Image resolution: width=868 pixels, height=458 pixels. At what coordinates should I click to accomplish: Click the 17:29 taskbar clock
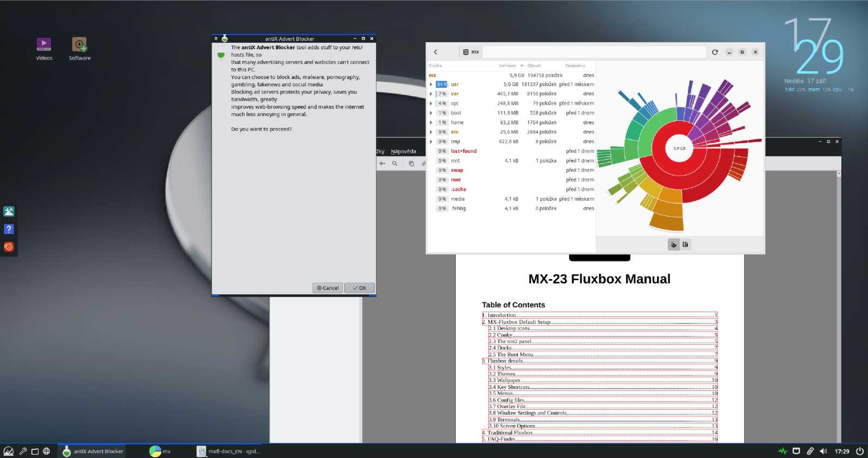[x=842, y=451]
